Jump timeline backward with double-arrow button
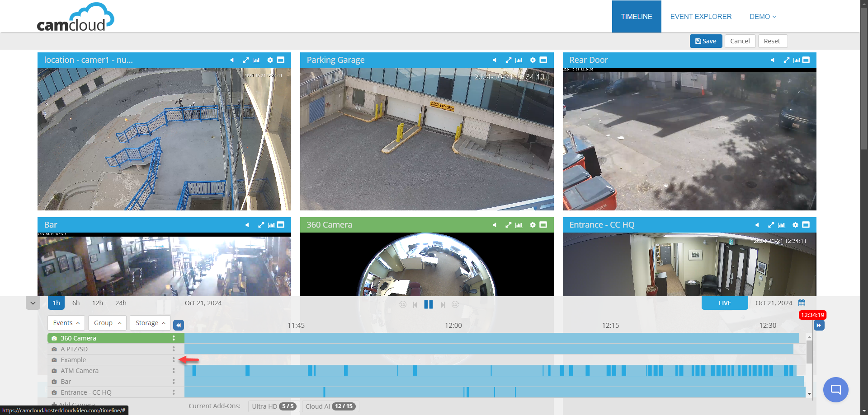This screenshot has width=868, height=415. pos(179,325)
